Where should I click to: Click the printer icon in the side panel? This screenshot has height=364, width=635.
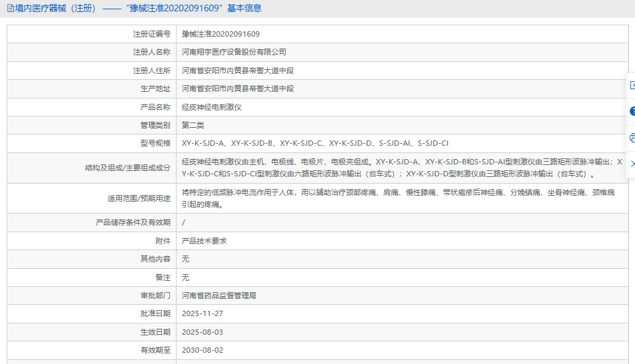click(632, 138)
